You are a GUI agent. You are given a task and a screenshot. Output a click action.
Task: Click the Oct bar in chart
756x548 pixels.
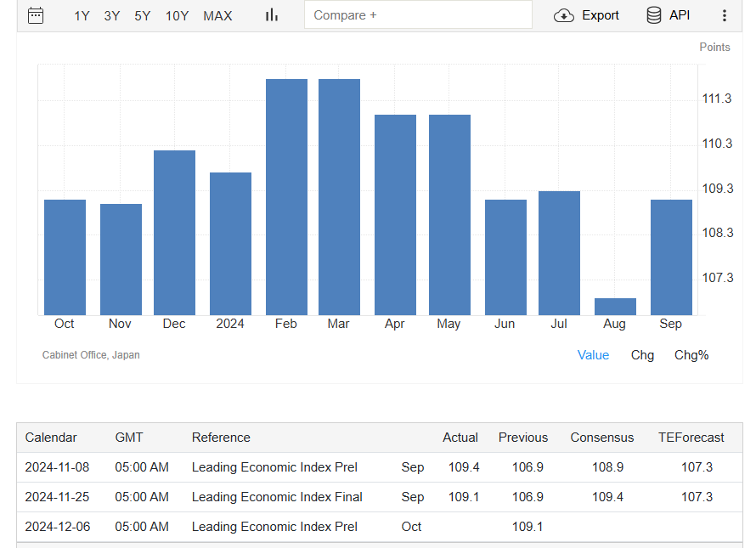pyautogui.click(x=65, y=257)
